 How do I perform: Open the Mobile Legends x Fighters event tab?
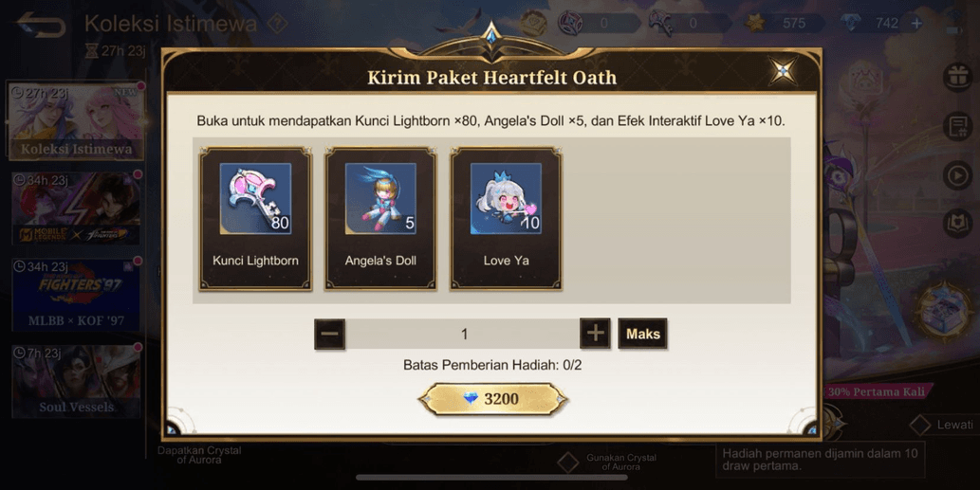76,209
